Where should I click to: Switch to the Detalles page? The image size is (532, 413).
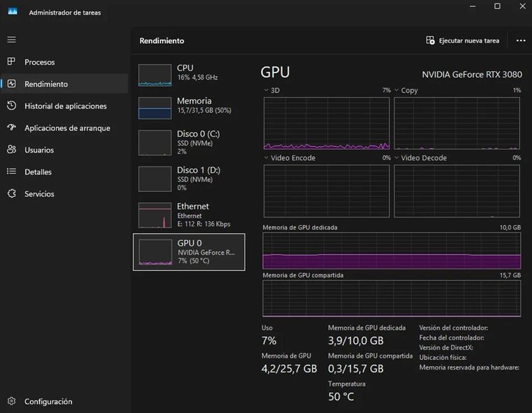coord(64,171)
